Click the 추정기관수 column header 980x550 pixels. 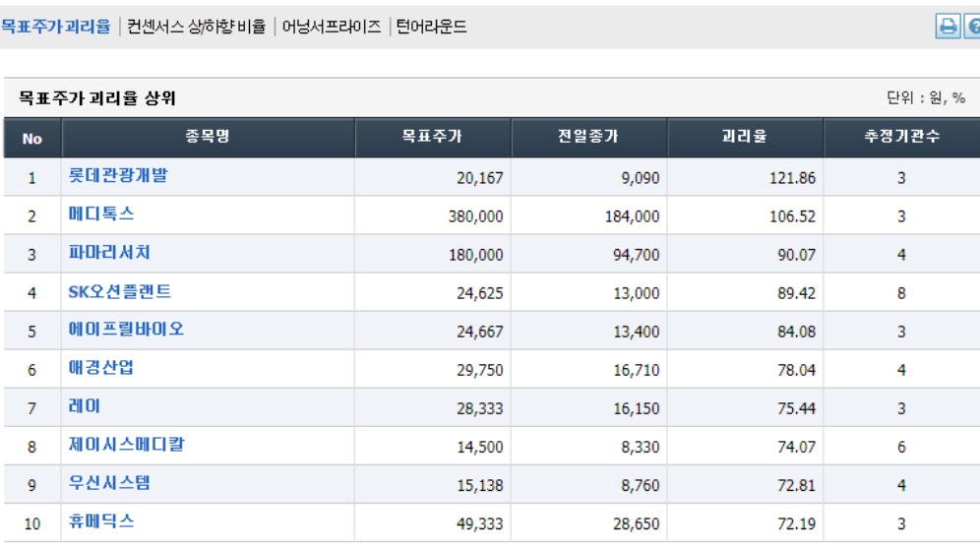pyautogui.click(x=902, y=137)
